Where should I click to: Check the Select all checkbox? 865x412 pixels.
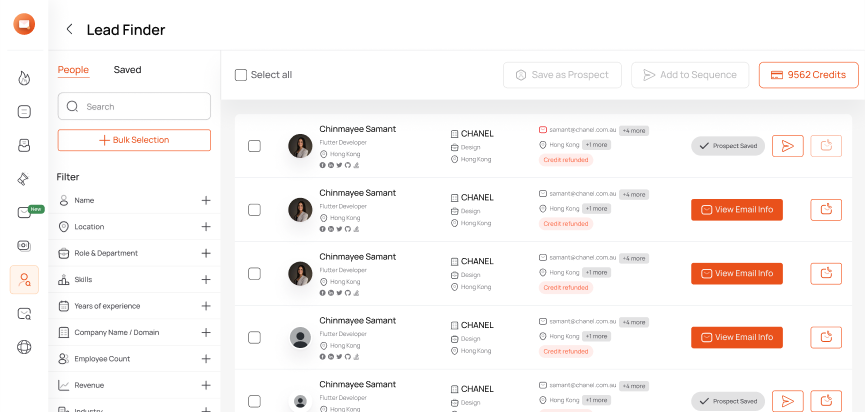click(x=241, y=75)
